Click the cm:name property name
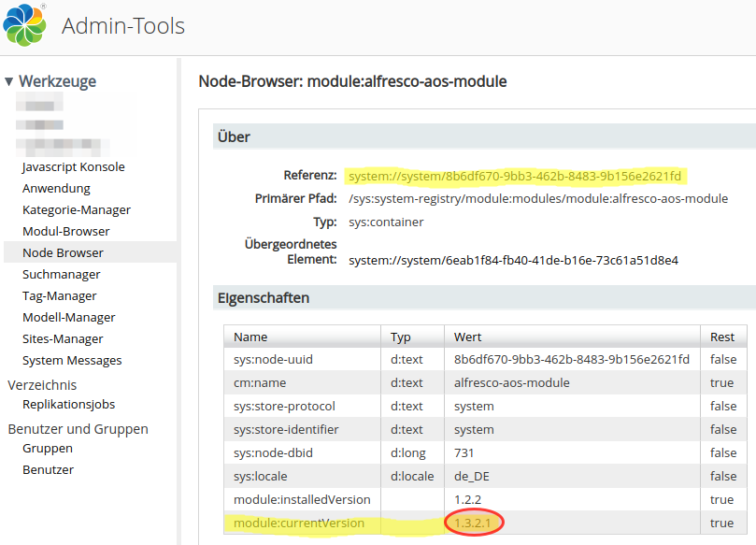Image resolution: width=756 pixels, height=545 pixels. pos(260,383)
